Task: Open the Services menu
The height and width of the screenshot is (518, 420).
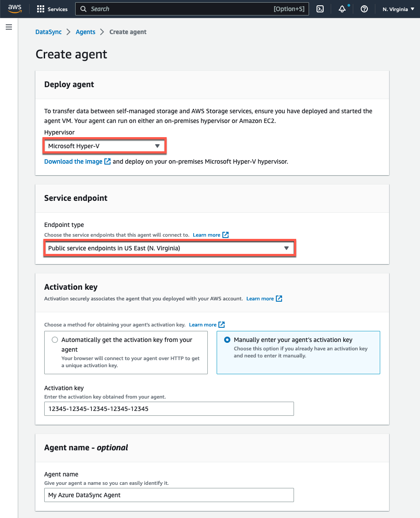Action: 52,9
